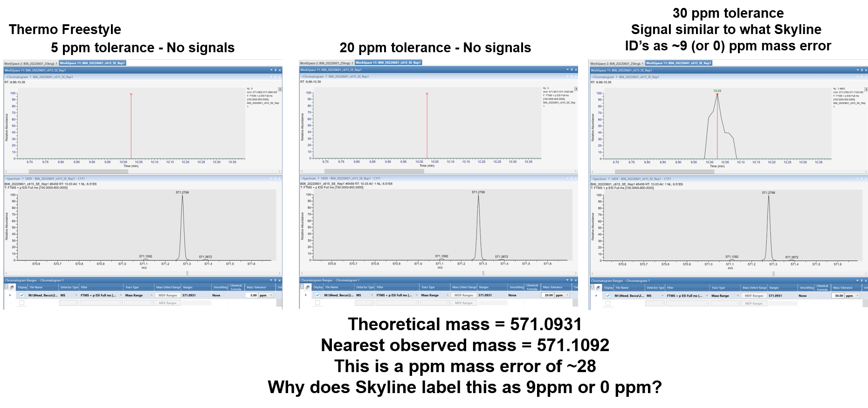868x408 pixels.
Task: Click MDF Ranges button in the 20.00 ppm row
Action: 463,295
